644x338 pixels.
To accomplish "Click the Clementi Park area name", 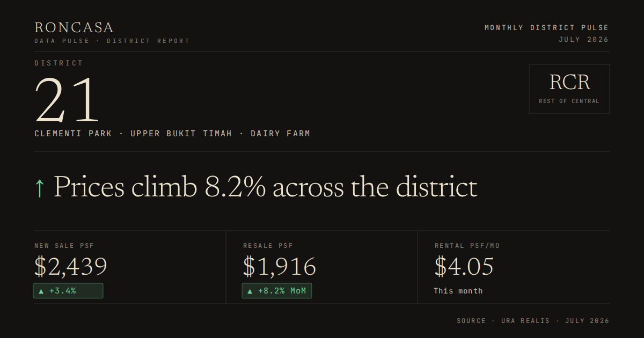I will [74, 134].
